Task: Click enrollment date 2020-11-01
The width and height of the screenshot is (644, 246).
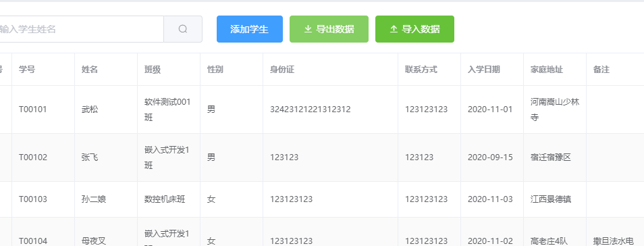Action: (490, 109)
